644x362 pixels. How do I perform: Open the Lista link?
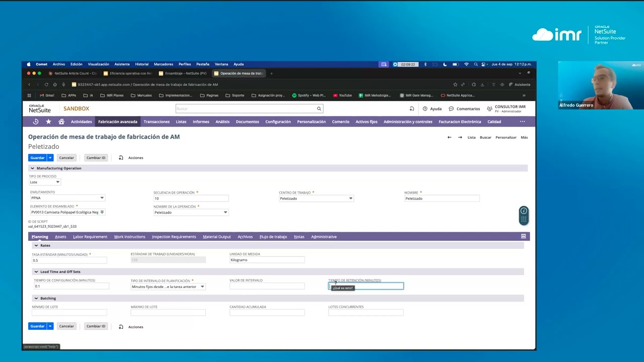(471, 137)
